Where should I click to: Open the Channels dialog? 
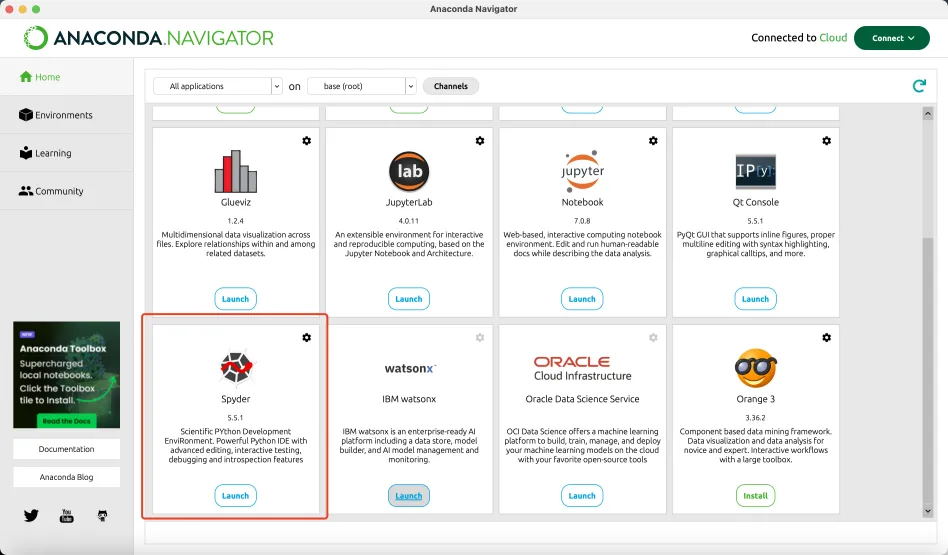coord(451,86)
